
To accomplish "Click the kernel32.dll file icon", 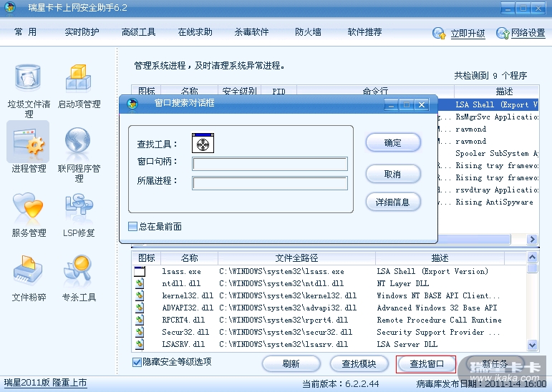I will point(140,295).
